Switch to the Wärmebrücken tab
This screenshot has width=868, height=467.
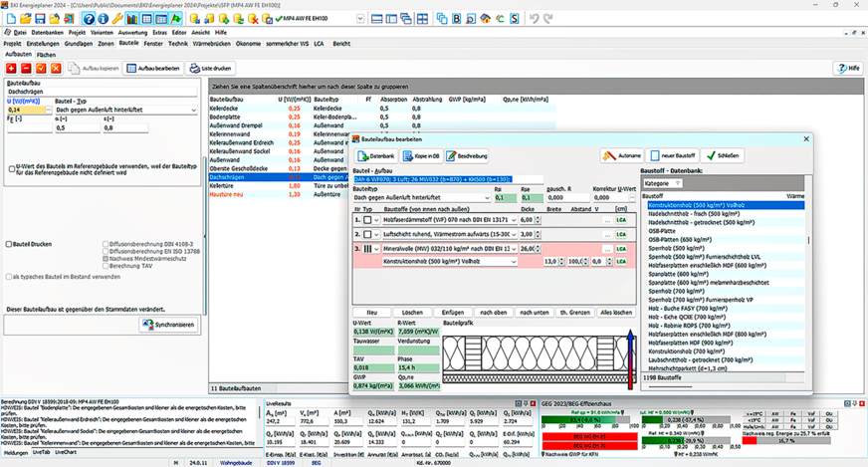point(212,44)
